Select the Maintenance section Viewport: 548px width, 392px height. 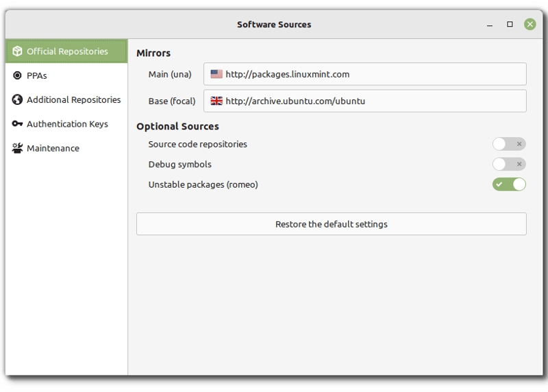pos(53,148)
